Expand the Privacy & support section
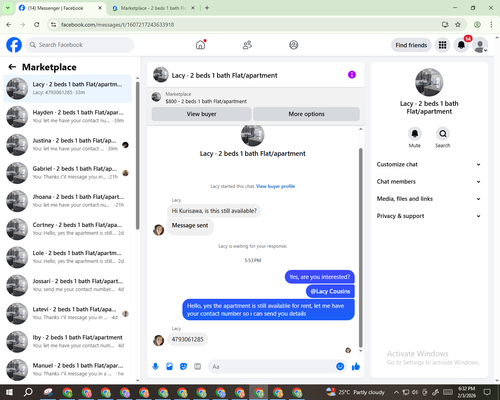The height and width of the screenshot is (400, 500). pyautogui.click(x=429, y=216)
